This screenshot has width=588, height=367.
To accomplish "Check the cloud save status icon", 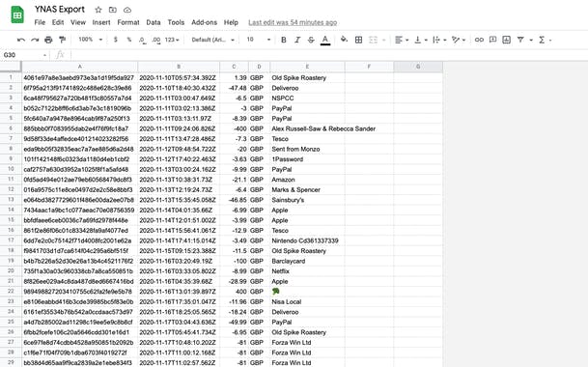I will click(127, 10).
